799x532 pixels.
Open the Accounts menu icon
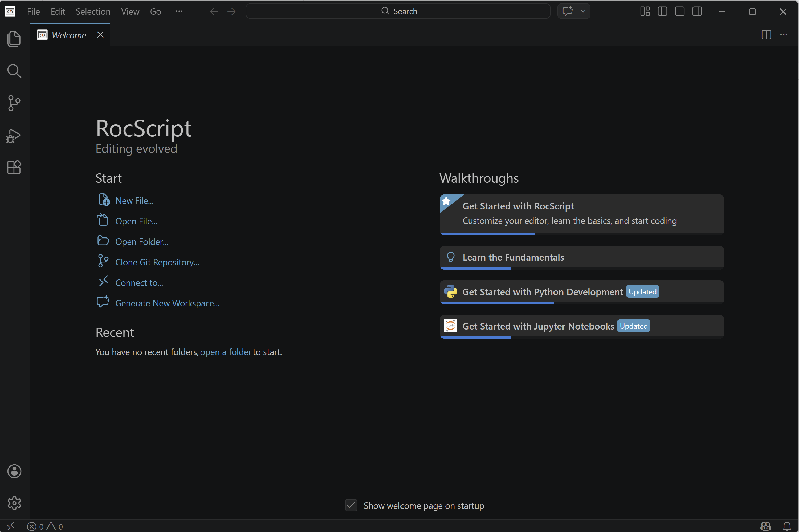[x=14, y=471]
